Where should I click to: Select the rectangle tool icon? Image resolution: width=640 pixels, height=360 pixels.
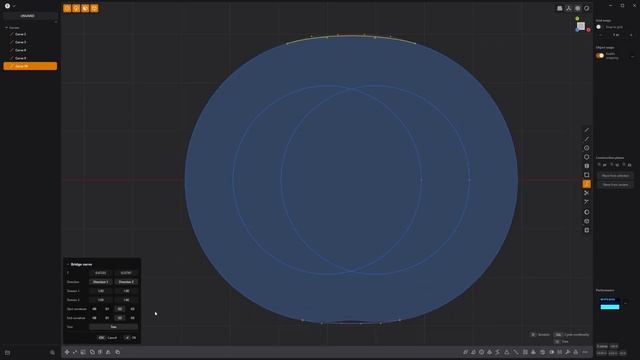pos(587,175)
